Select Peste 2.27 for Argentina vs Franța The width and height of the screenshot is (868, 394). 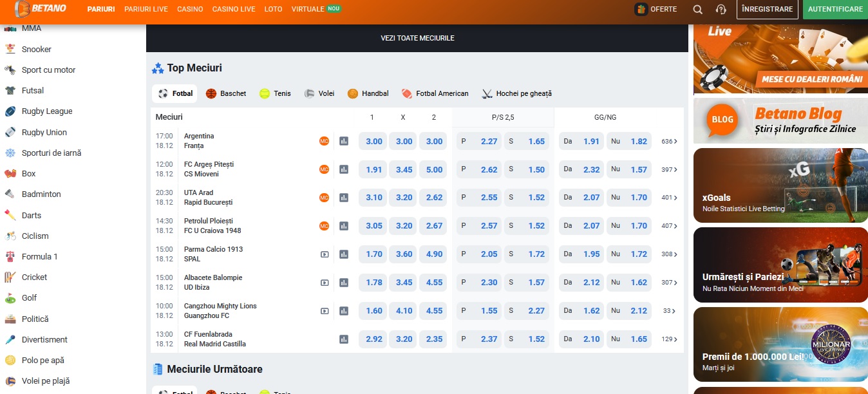point(479,141)
